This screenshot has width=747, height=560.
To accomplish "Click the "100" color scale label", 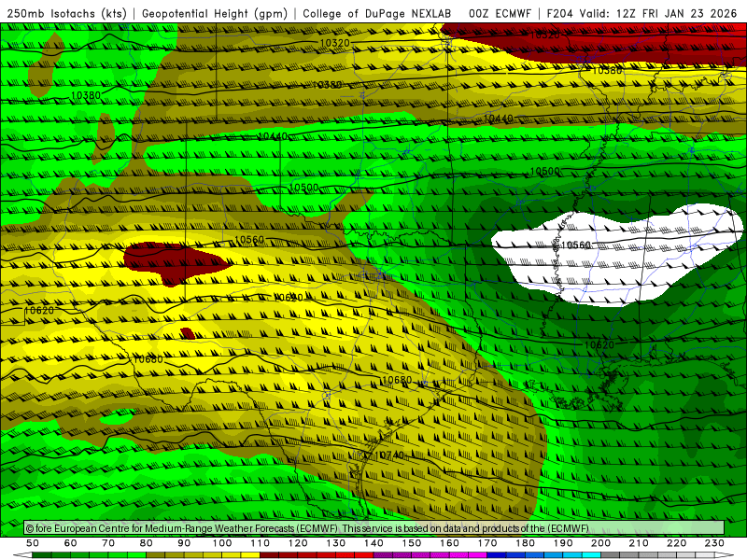I will point(222,543).
